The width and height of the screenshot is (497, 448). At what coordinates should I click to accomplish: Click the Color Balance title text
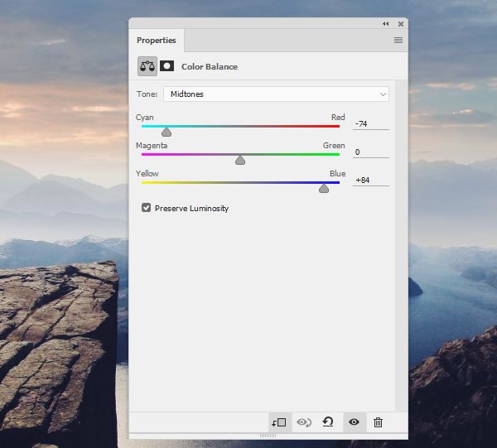[210, 66]
